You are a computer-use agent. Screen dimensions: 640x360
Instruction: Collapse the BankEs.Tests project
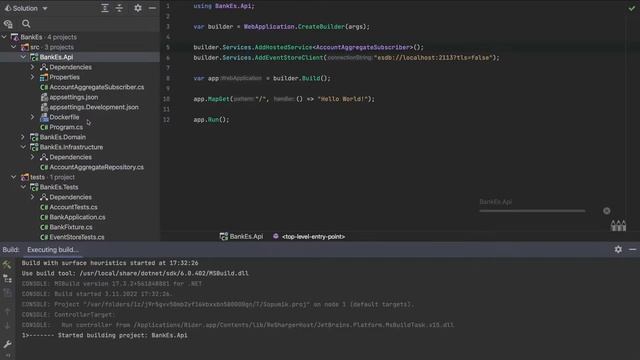click(23, 187)
